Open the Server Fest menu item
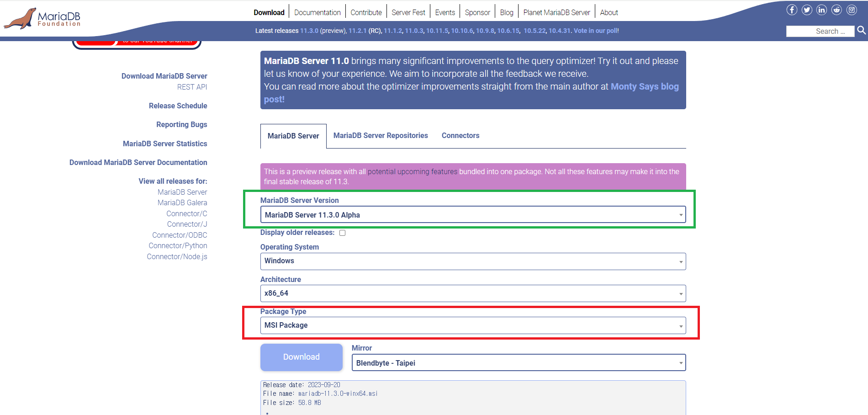Viewport: 868px width, 415px height. tap(408, 12)
